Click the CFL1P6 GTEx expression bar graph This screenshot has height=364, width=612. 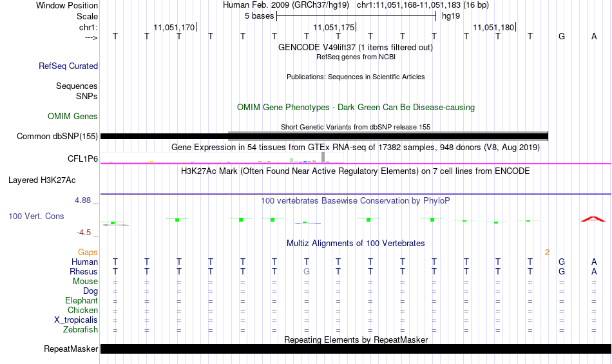(x=222, y=158)
